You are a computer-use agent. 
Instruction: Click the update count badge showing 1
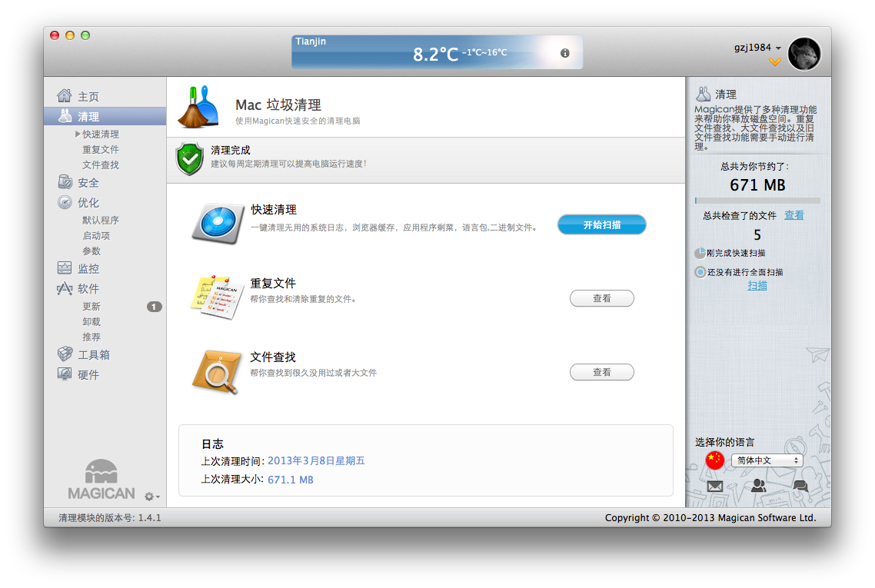point(154,307)
